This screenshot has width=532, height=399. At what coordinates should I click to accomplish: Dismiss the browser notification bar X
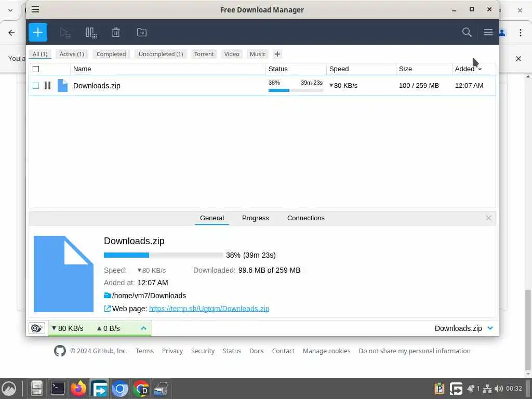(518, 58)
